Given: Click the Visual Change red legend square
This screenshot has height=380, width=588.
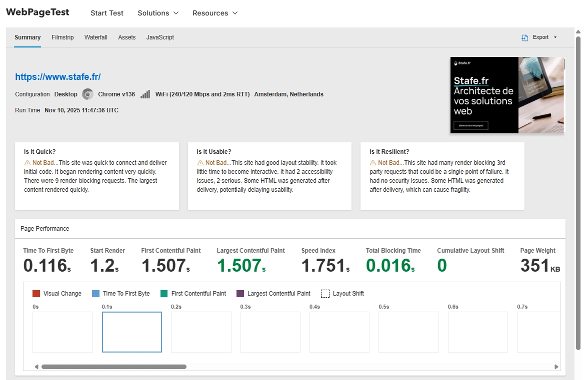Looking at the screenshot, I should click(35, 293).
